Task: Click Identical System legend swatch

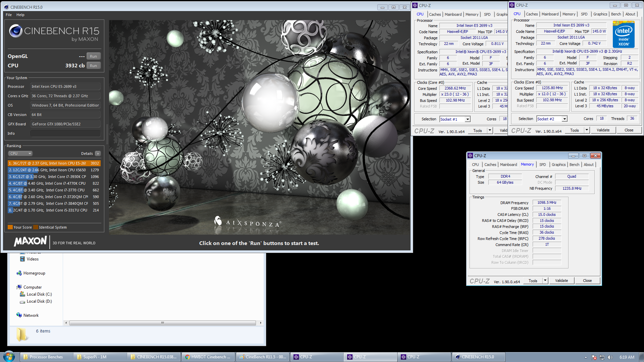Action: (x=36, y=227)
